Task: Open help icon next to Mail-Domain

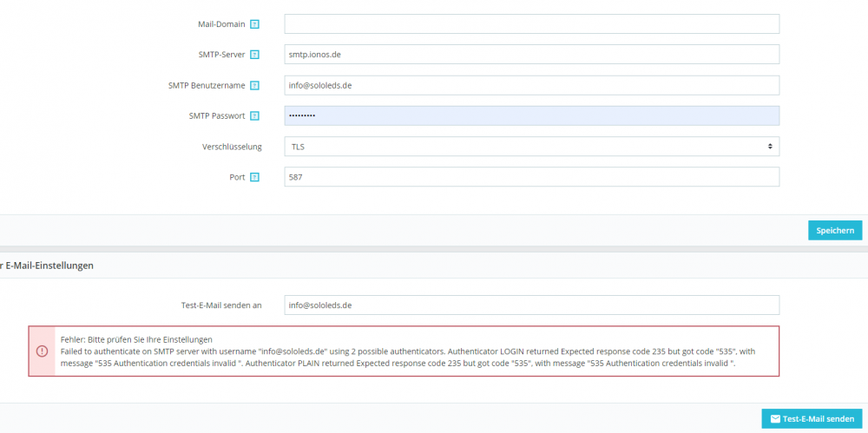Action: (254, 24)
